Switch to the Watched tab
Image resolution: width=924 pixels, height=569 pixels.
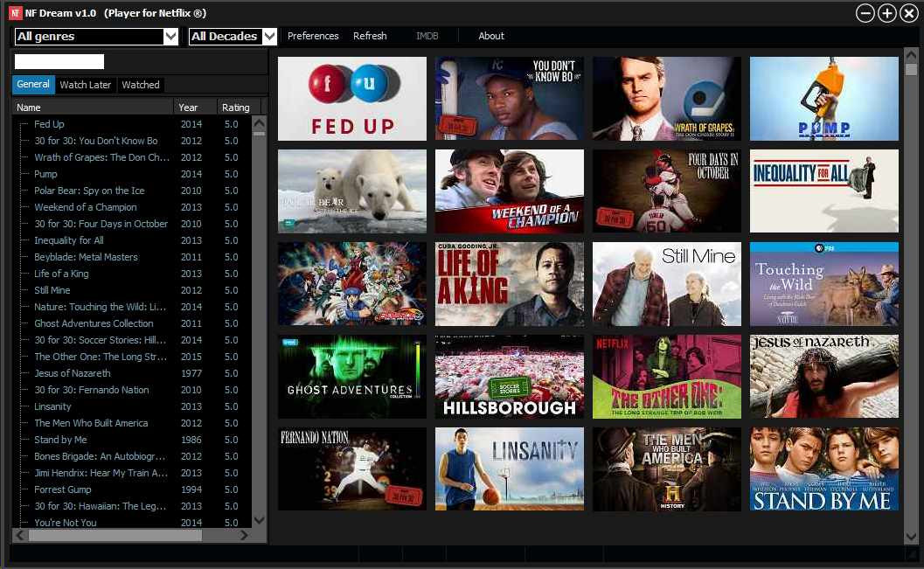(x=140, y=85)
